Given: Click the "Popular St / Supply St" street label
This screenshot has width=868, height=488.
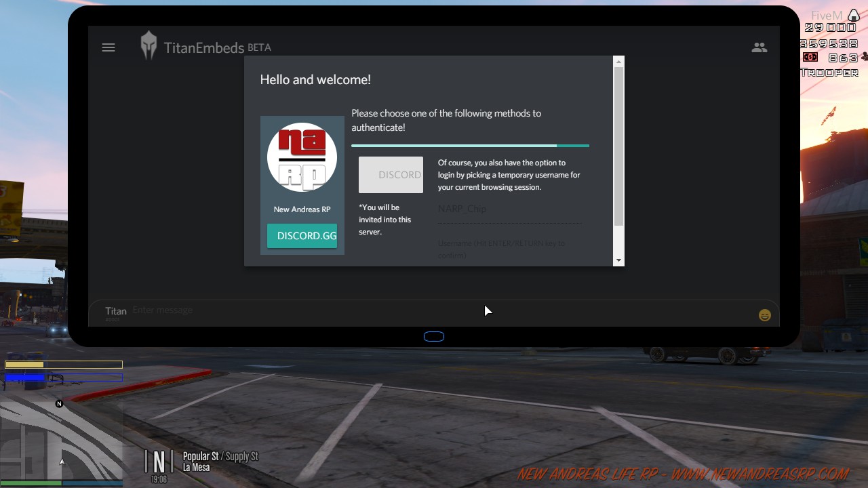Looking at the screenshot, I should pyautogui.click(x=221, y=457).
